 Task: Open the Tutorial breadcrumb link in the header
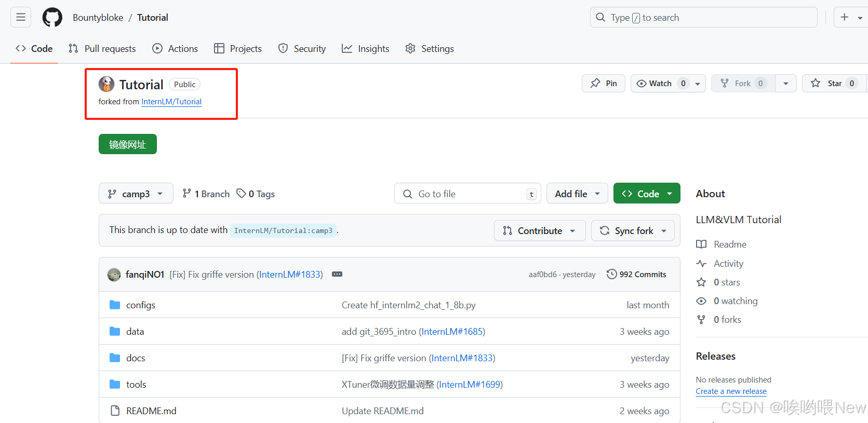153,17
